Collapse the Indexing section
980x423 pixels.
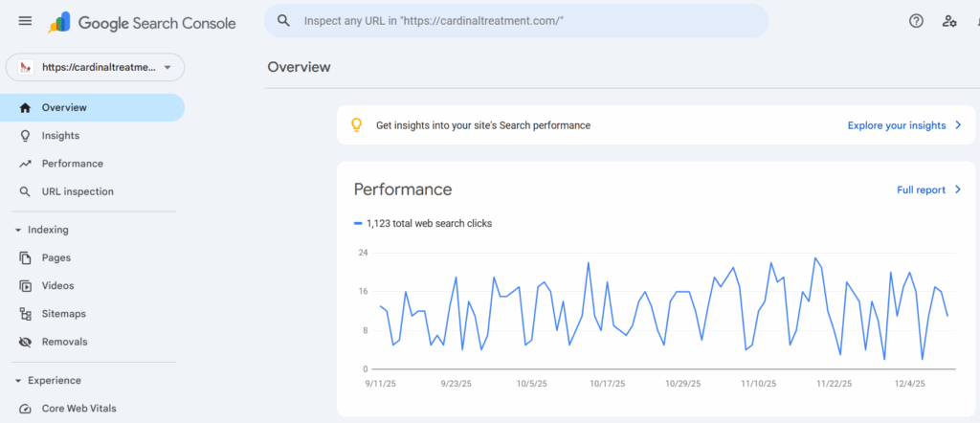click(19, 230)
